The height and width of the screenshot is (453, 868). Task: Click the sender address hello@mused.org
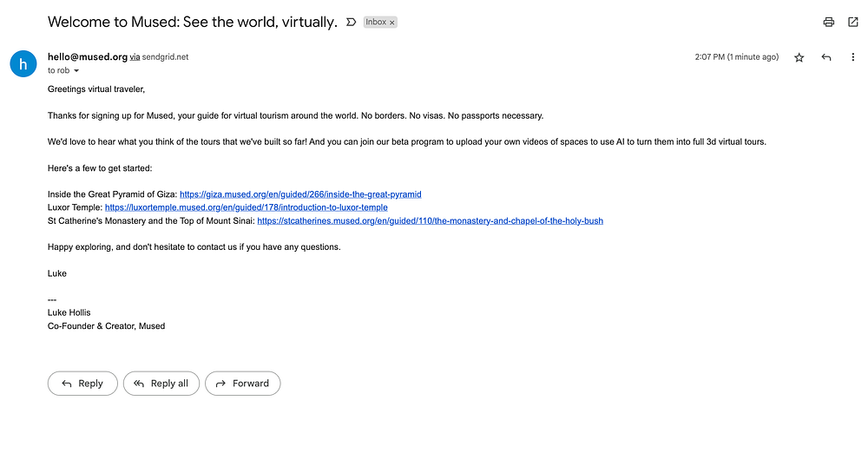pos(88,56)
